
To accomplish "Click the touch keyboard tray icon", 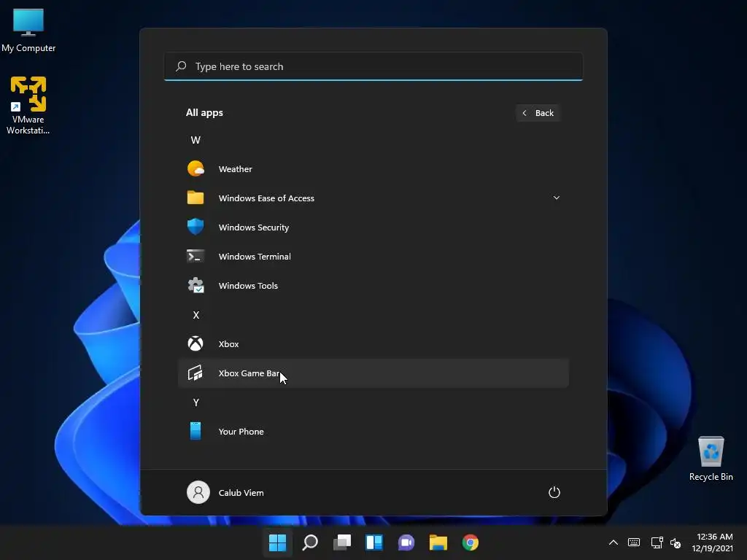I will (634, 542).
